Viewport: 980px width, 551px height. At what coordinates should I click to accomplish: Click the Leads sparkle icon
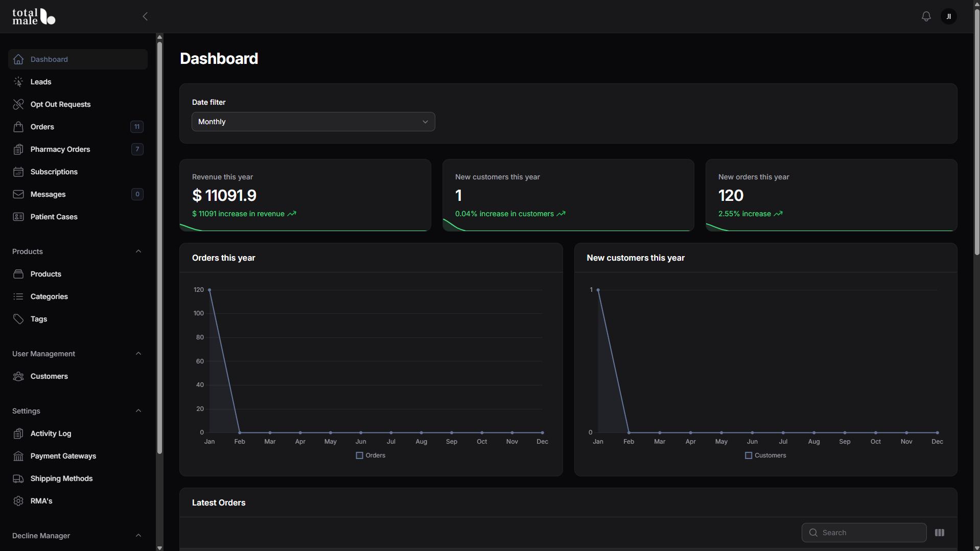18,82
